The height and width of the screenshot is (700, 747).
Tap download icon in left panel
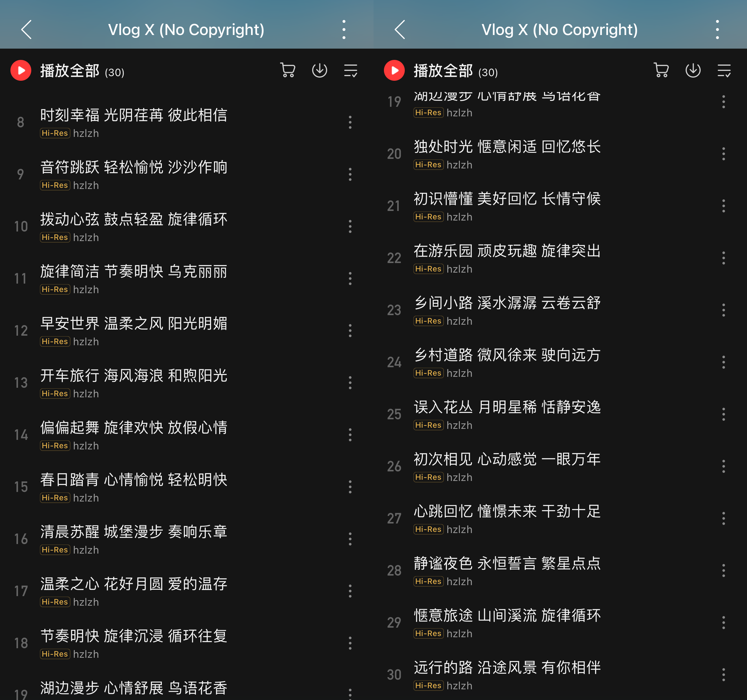click(319, 70)
